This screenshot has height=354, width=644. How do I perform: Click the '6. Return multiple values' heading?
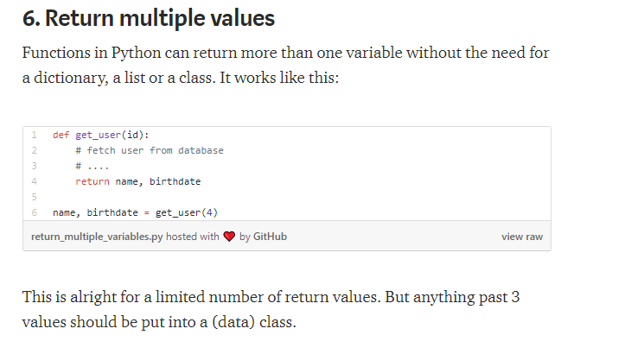click(149, 18)
